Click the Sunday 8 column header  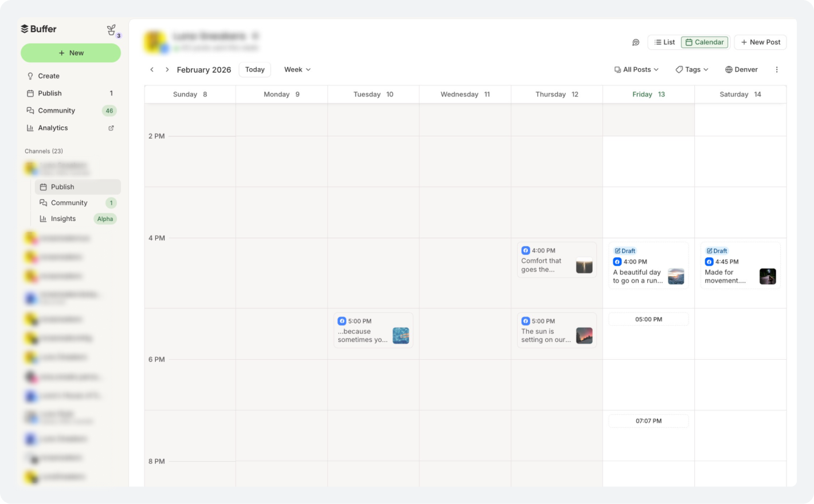click(x=190, y=94)
